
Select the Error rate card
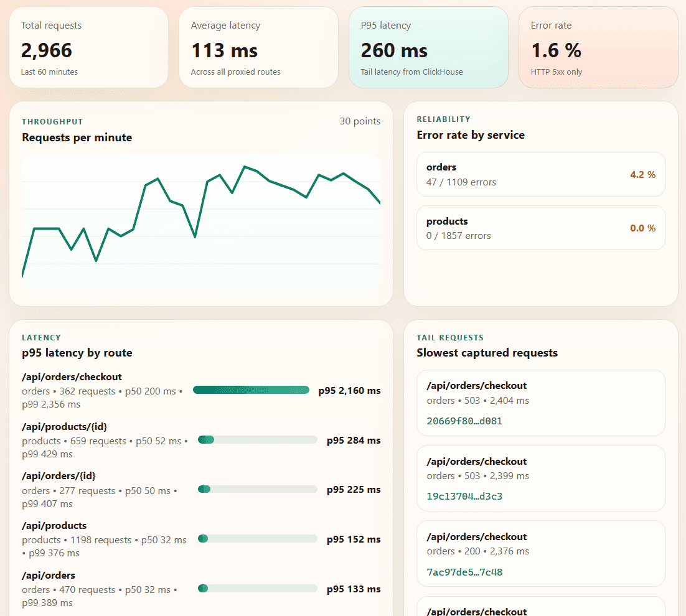tap(598, 47)
